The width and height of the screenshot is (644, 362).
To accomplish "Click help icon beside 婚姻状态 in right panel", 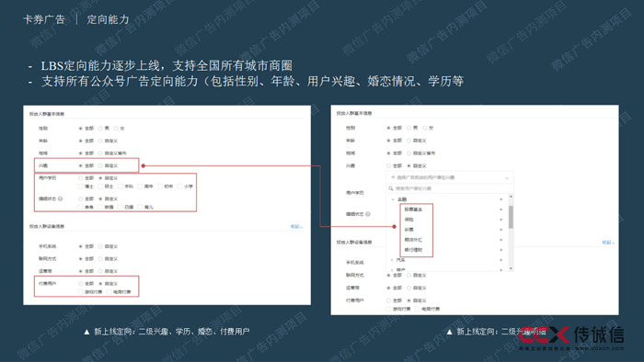I will pyautogui.click(x=368, y=214).
